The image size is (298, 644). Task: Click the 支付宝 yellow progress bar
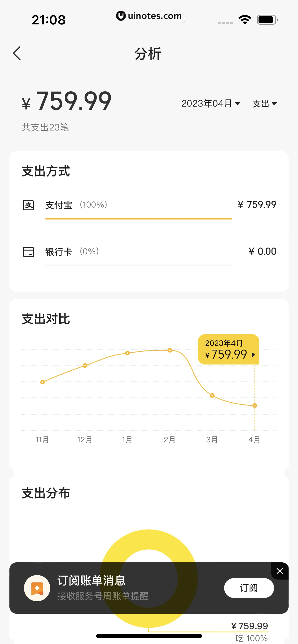139,218
